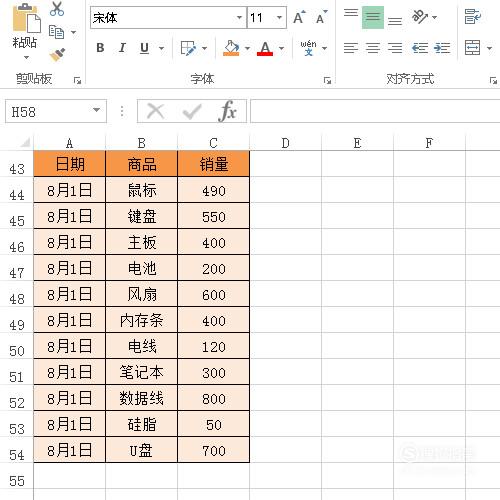Click the Copy icon

(x=56, y=32)
